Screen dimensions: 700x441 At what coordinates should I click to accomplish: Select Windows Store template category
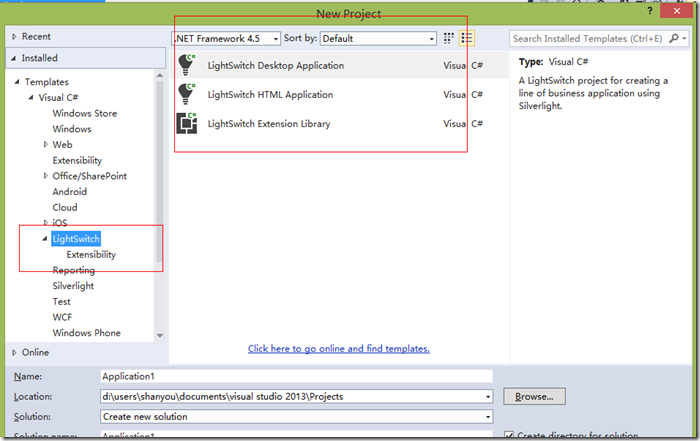tap(85, 113)
